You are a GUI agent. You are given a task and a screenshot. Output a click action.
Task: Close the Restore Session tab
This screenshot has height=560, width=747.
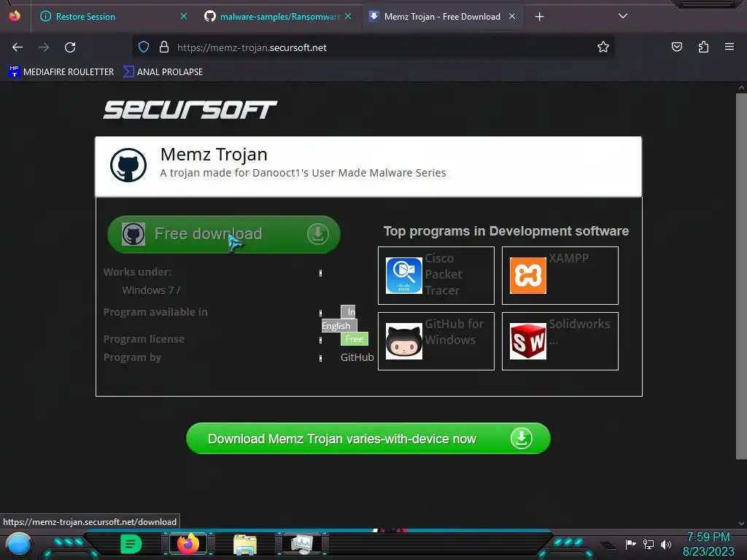[x=184, y=16]
